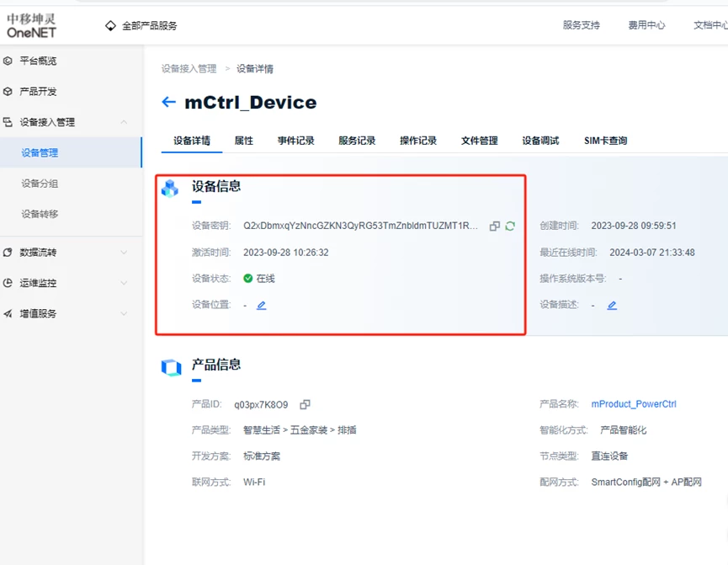Click the 服务支持 top link
This screenshot has height=565, width=728.
tap(582, 25)
